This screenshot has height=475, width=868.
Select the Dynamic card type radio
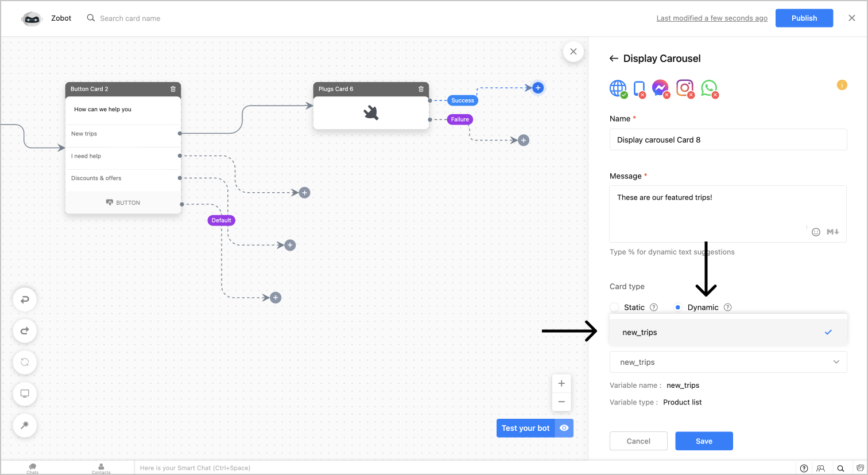[678, 307]
